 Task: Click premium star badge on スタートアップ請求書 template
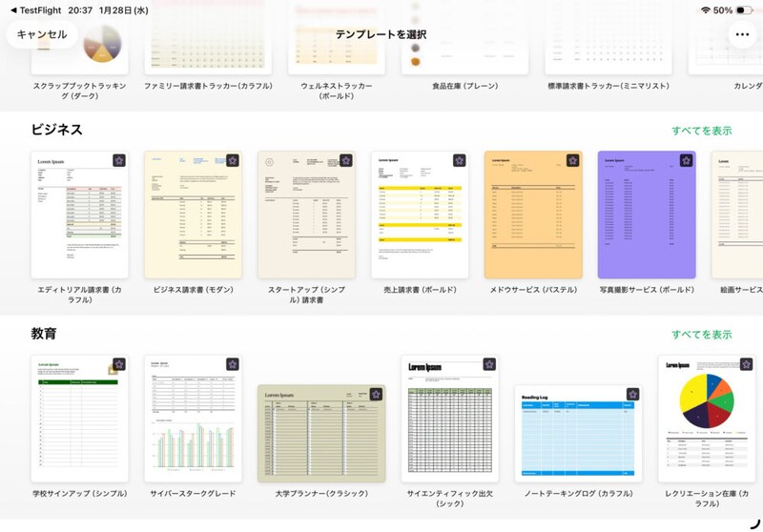point(346,161)
